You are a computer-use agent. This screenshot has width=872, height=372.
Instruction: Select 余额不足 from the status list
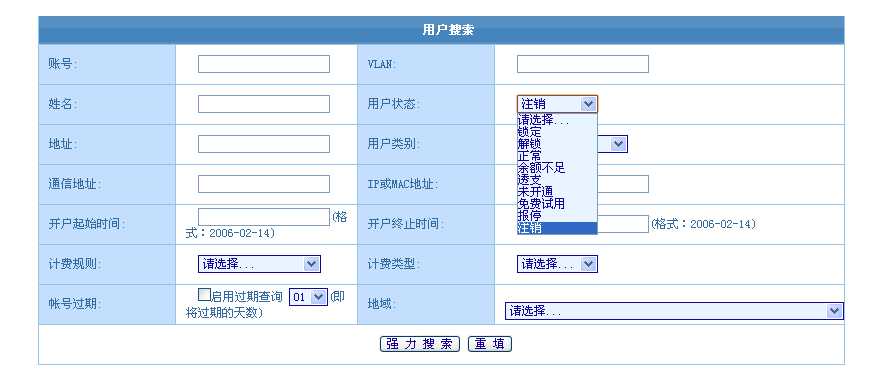557,167
